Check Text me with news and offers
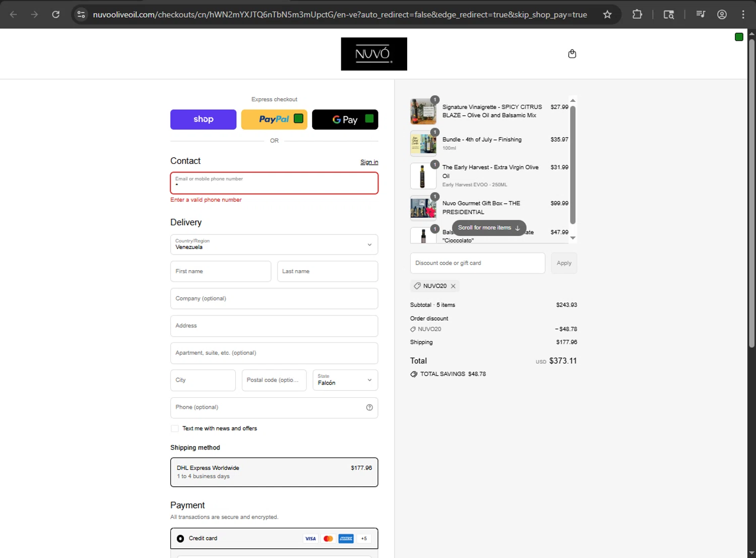This screenshot has height=558, width=756. (175, 428)
